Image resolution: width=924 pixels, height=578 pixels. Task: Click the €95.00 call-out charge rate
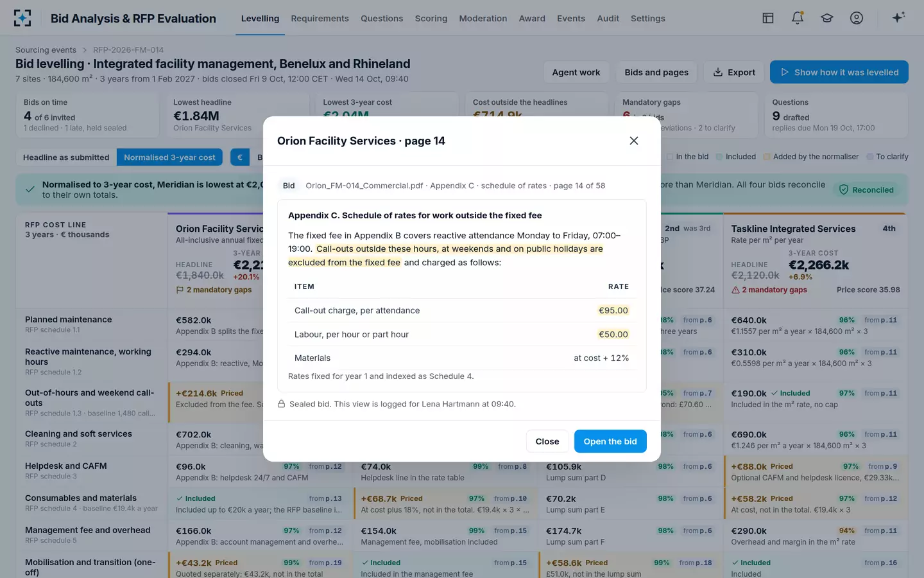(x=613, y=310)
